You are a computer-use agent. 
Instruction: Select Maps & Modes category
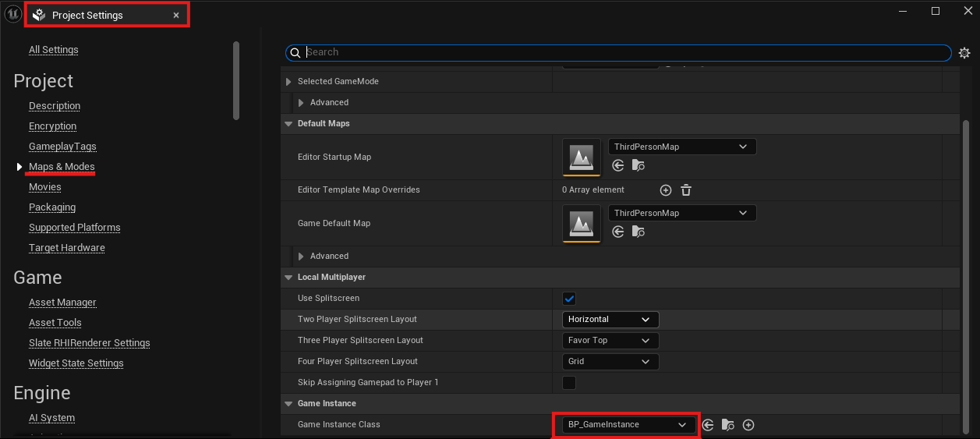coord(62,167)
